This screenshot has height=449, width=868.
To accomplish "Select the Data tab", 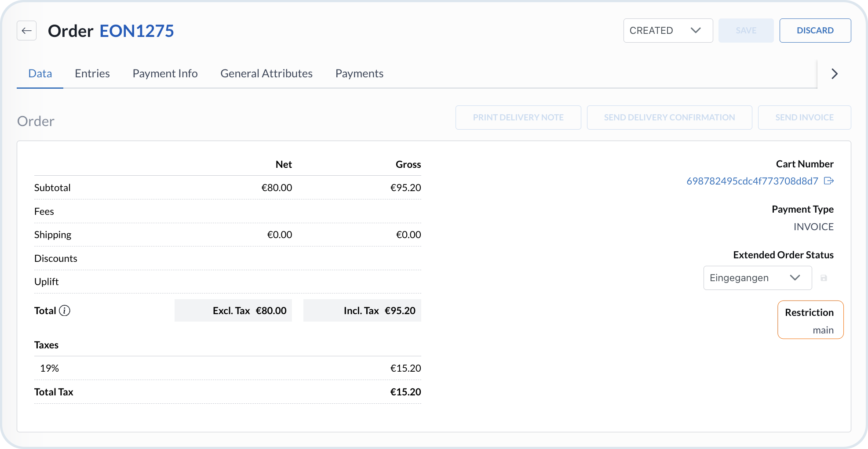I will pos(40,73).
